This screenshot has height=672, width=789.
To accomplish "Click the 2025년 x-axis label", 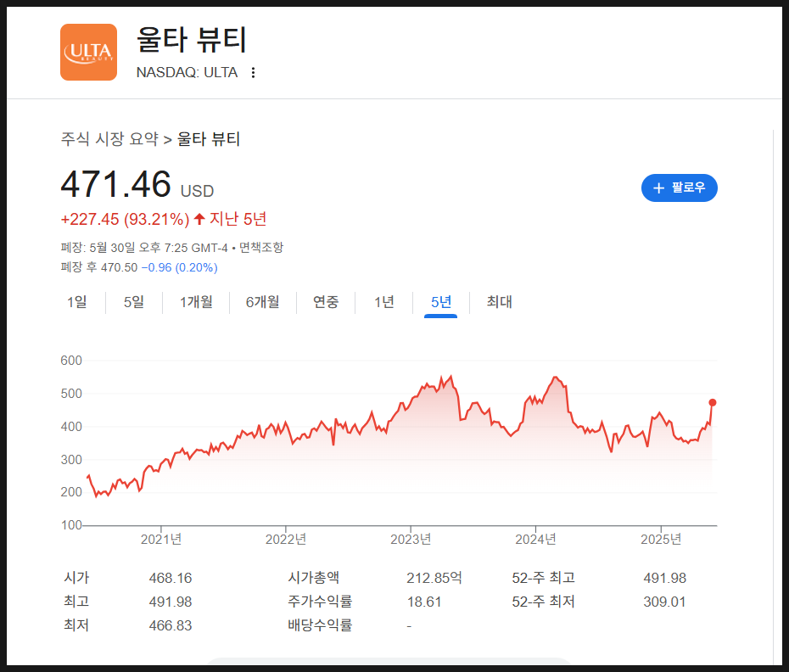I will point(661,540).
